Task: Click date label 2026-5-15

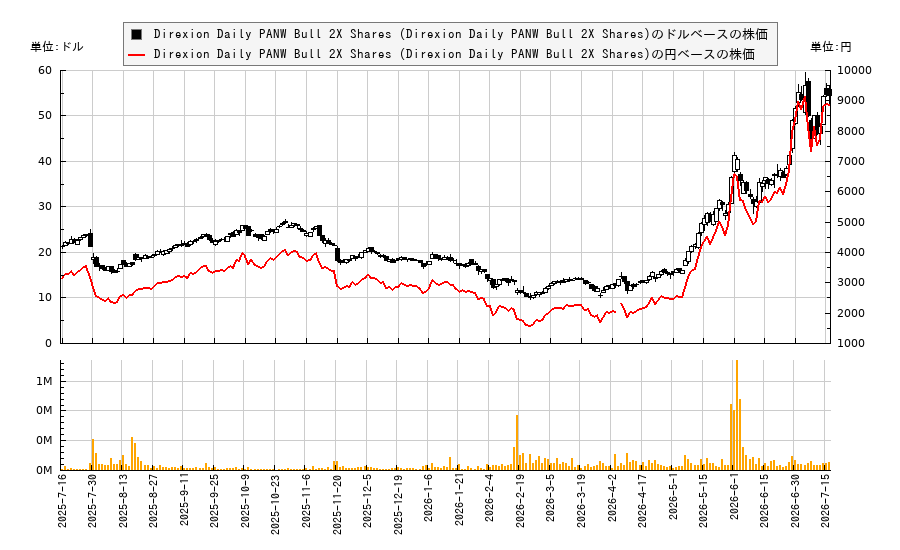Action: click(x=704, y=501)
